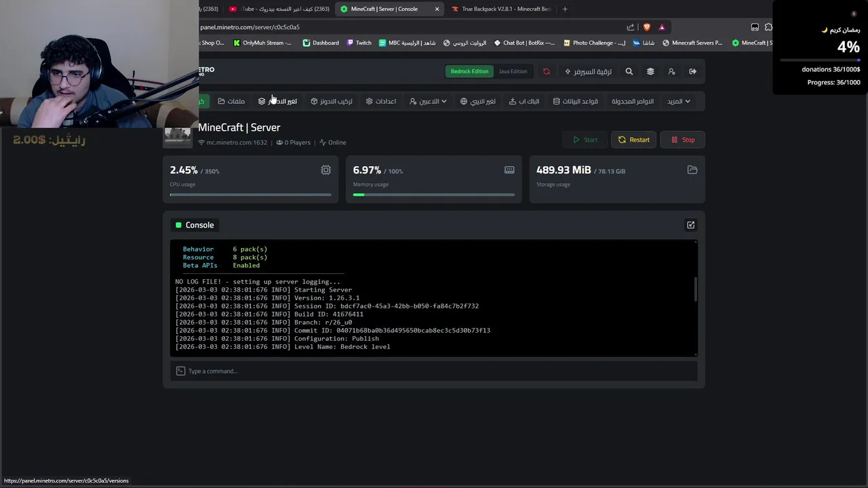
Task: Open the شاشا bookmark
Action: [x=644, y=43]
